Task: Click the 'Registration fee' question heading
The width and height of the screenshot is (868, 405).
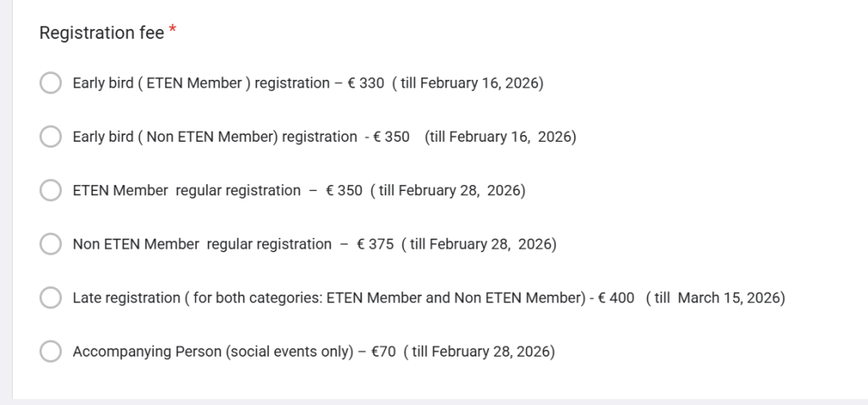Action: coord(102,33)
